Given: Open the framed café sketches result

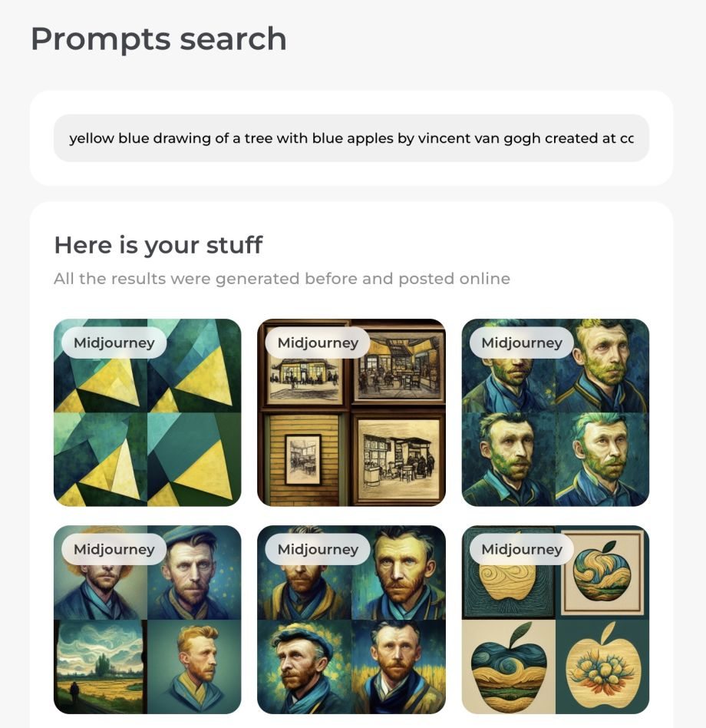Looking at the screenshot, I should tap(351, 412).
